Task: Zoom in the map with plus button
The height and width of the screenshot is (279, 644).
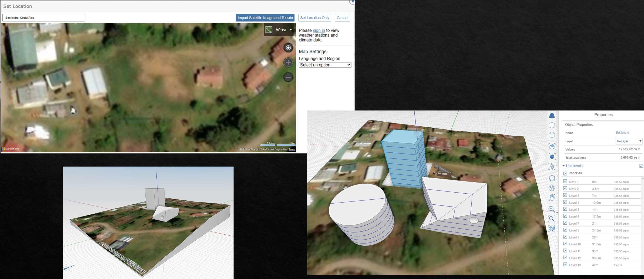Action: pyautogui.click(x=288, y=63)
